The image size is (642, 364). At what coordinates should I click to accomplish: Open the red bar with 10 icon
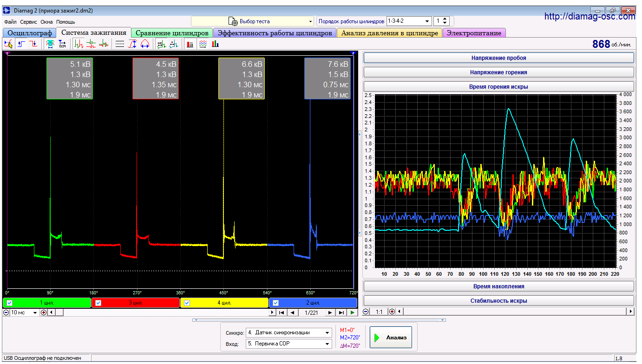(190, 44)
